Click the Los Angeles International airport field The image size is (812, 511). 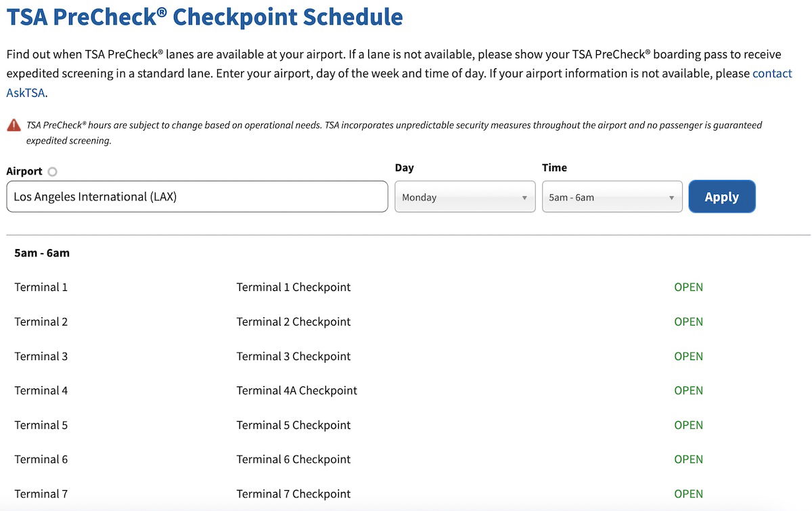click(x=197, y=197)
